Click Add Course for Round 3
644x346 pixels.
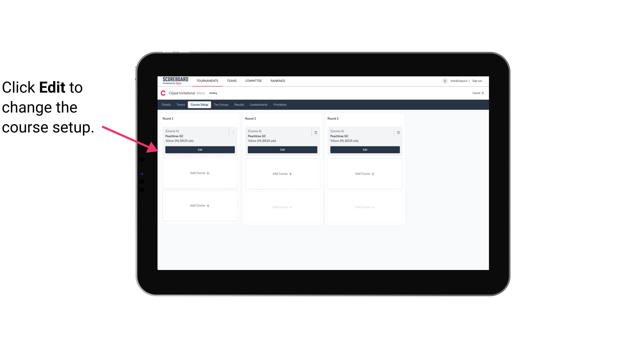pyautogui.click(x=365, y=173)
